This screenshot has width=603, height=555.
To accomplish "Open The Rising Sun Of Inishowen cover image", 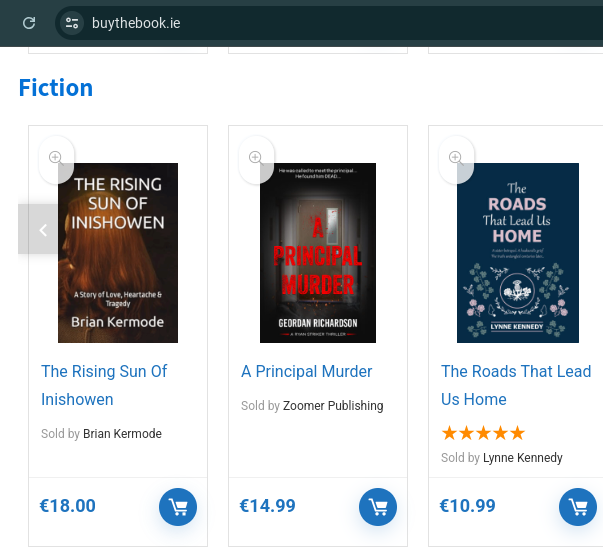I will tap(118, 253).
